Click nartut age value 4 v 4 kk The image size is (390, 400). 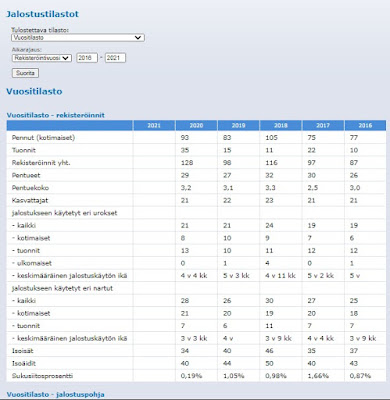click(x=321, y=338)
